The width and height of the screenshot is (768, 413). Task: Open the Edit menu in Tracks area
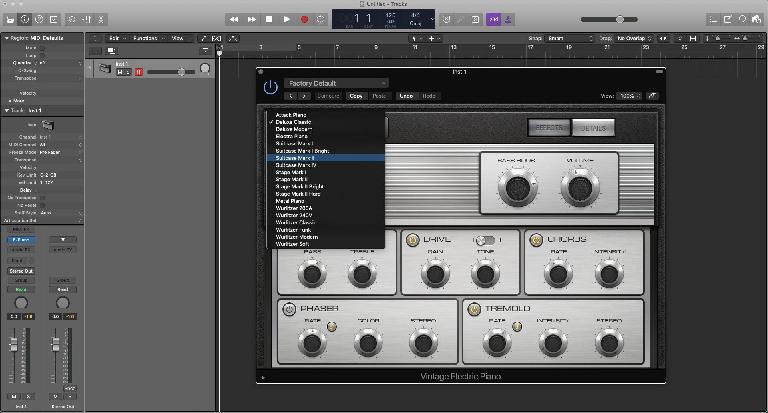pyautogui.click(x=117, y=38)
